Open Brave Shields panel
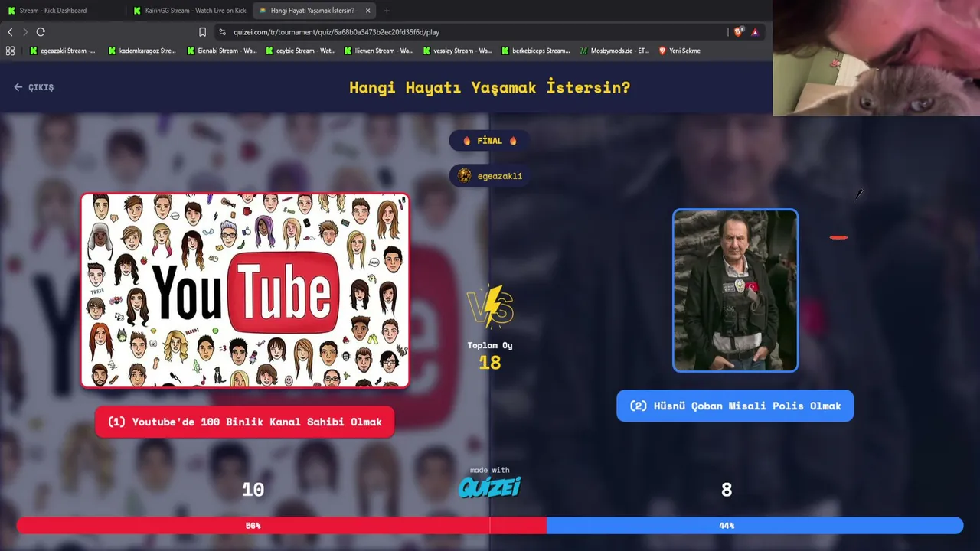The image size is (980, 551). [x=738, y=32]
